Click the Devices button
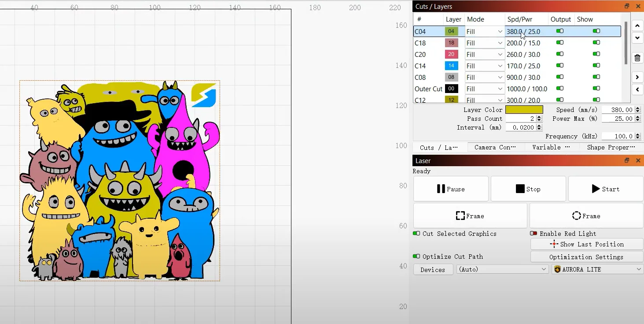This screenshot has height=324, width=644. [433, 270]
